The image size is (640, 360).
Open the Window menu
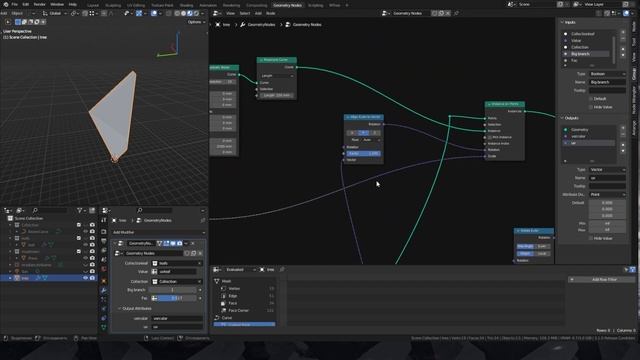pyautogui.click(x=57, y=4)
